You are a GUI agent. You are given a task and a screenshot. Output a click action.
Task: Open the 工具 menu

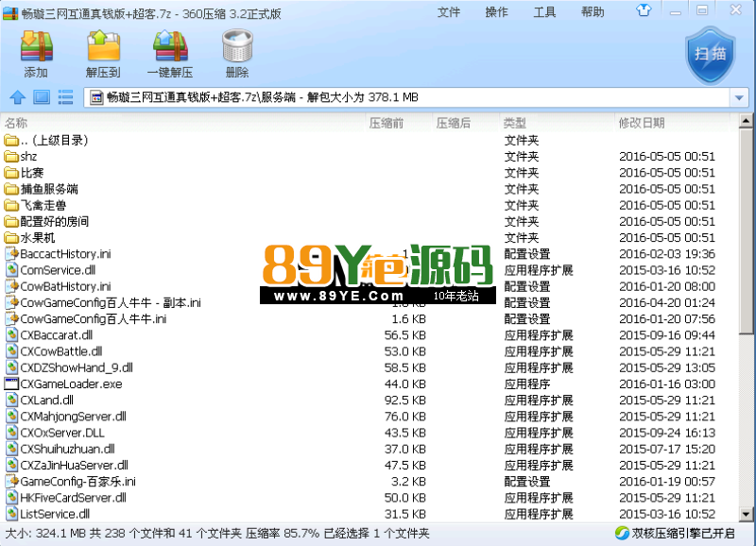coord(544,12)
